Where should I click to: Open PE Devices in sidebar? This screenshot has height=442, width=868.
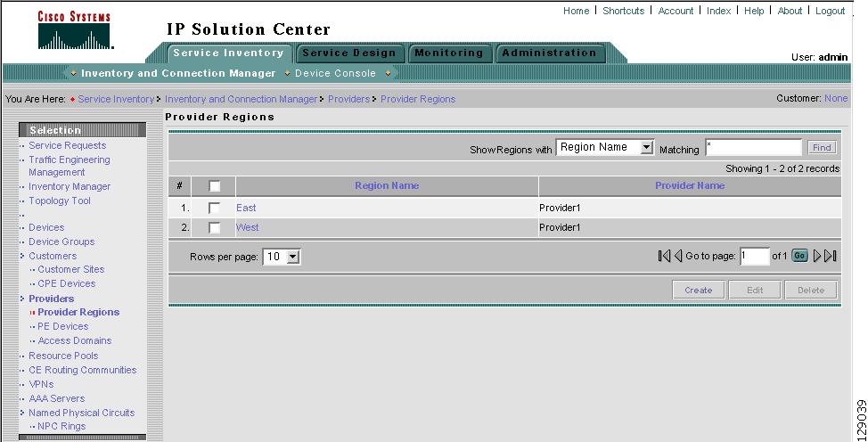(63, 327)
